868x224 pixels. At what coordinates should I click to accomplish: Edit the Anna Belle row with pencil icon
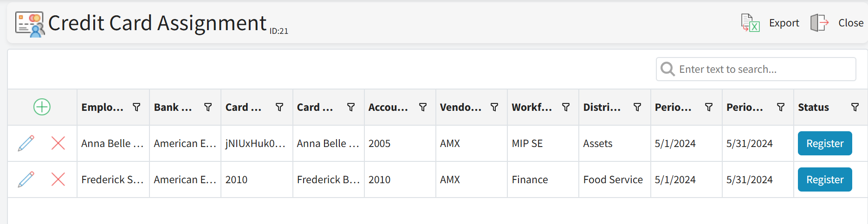tap(26, 143)
